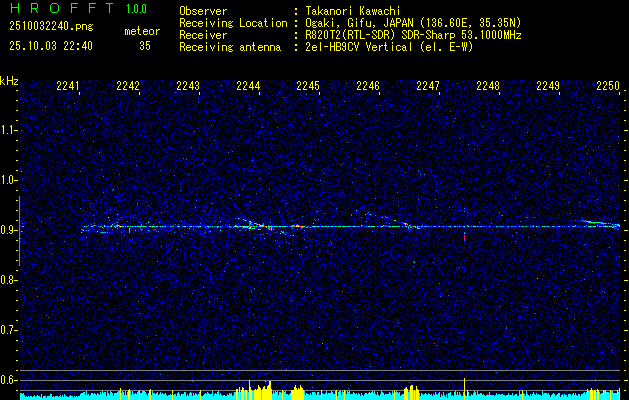Click time marker 2243

(x=188, y=85)
